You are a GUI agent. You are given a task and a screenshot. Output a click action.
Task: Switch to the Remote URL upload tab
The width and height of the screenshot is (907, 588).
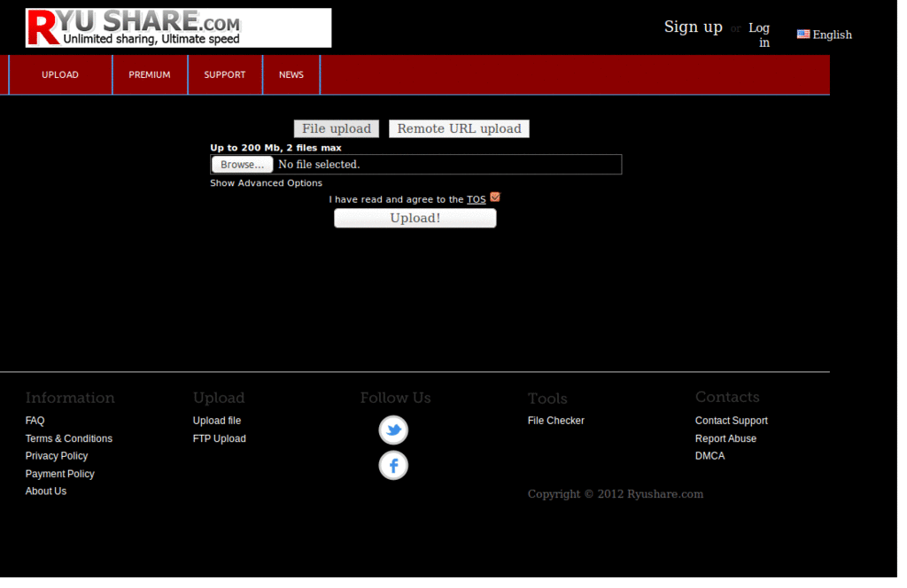coord(460,129)
